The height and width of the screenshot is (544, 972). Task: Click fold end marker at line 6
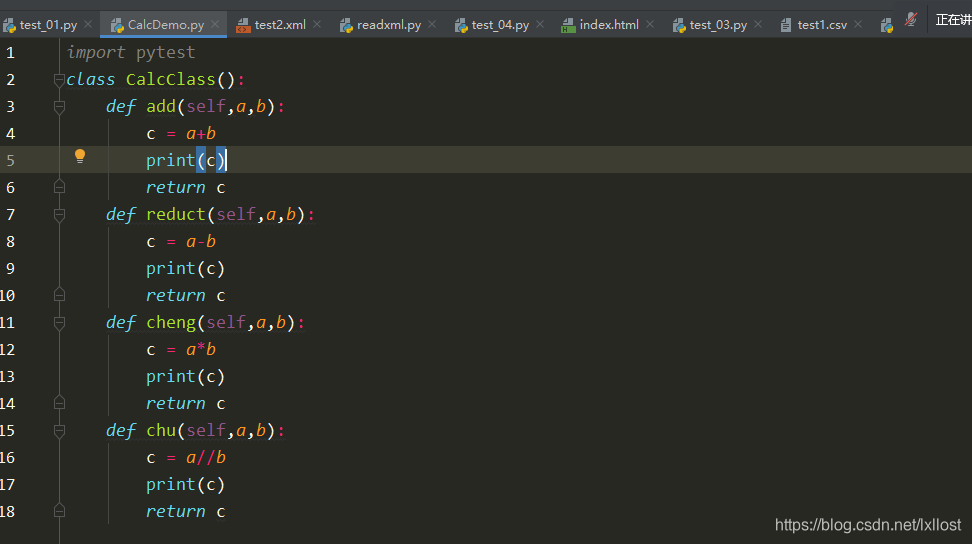(x=59, y=186)
